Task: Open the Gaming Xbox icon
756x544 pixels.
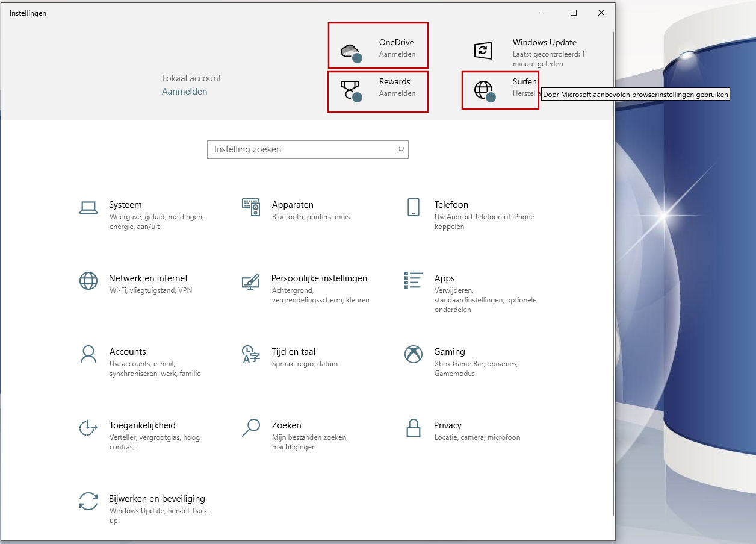Action: pos(413,354)
